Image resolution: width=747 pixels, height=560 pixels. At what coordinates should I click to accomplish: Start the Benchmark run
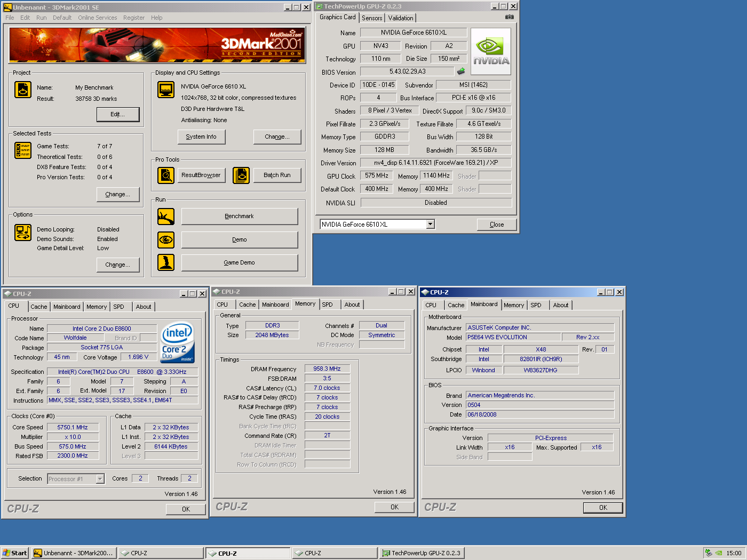point(239,216)
